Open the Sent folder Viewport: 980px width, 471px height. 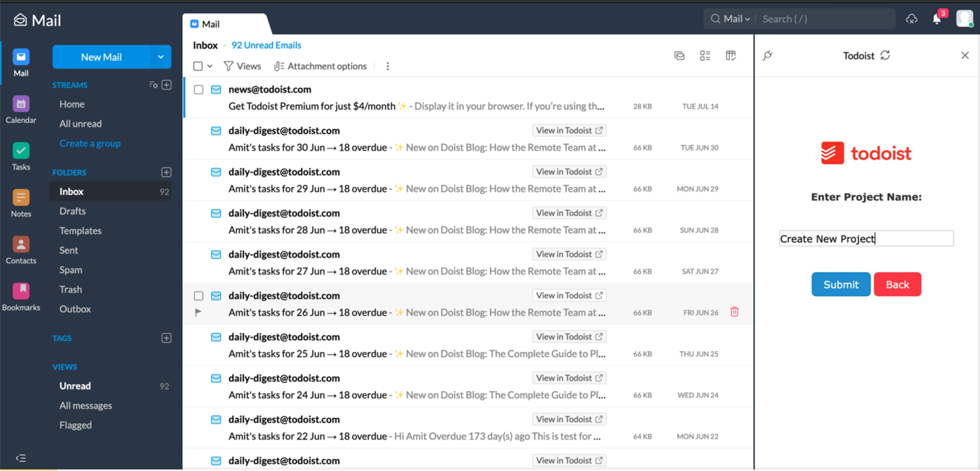[x=68, y=250]
